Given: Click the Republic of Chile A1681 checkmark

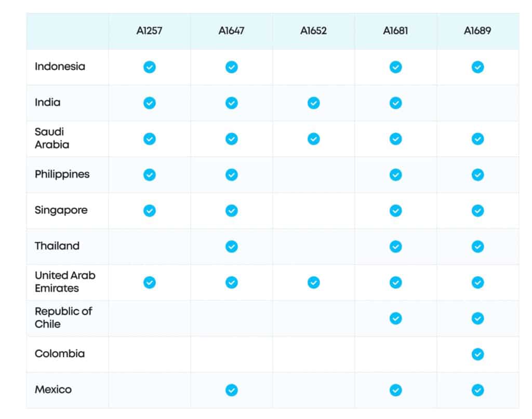Looking at the screenshot, I should click(x=395, y=318).
